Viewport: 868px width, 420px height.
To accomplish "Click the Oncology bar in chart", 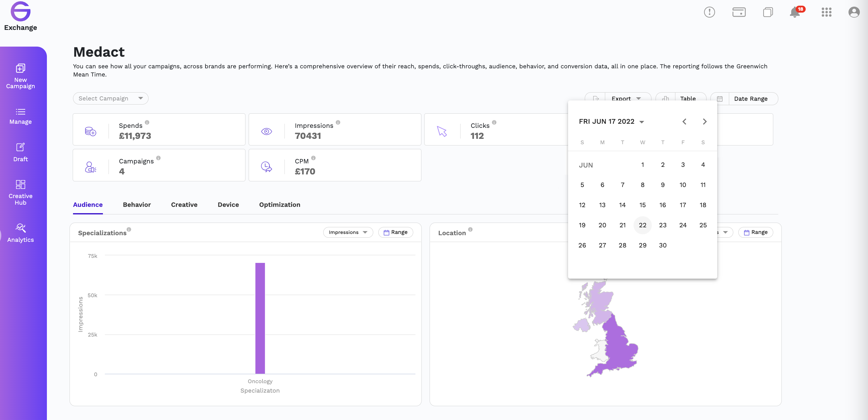I will pyautogui.click(x=260, y=318).
